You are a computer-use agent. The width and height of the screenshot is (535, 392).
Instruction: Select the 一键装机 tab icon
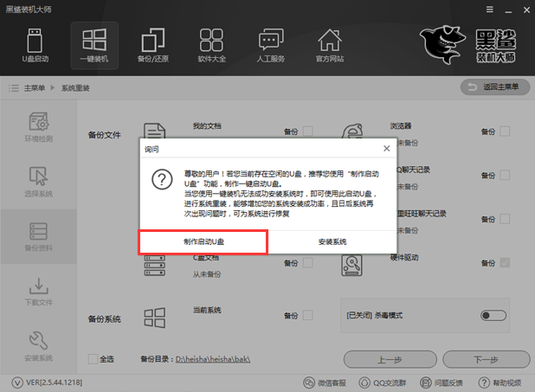94,45
